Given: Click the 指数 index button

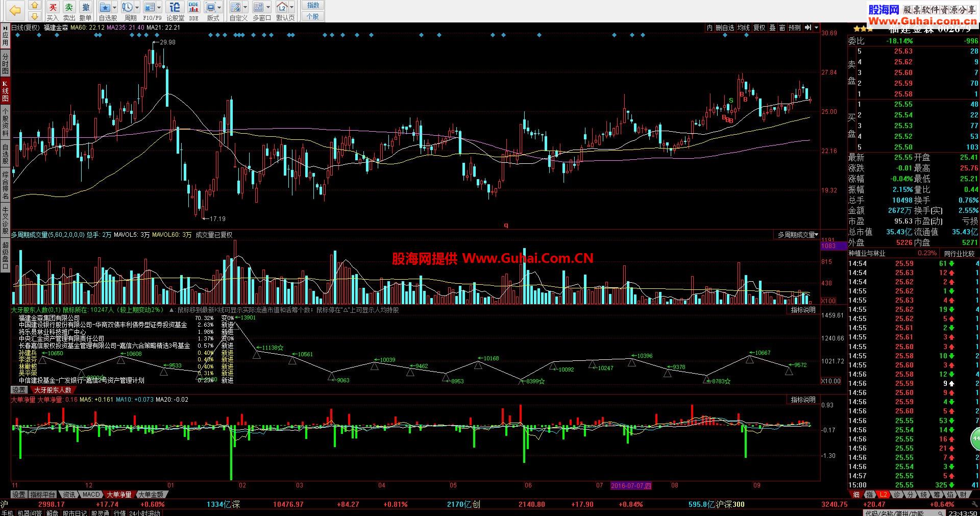Looking at the screenshot, I should click(x=313, y=5).
